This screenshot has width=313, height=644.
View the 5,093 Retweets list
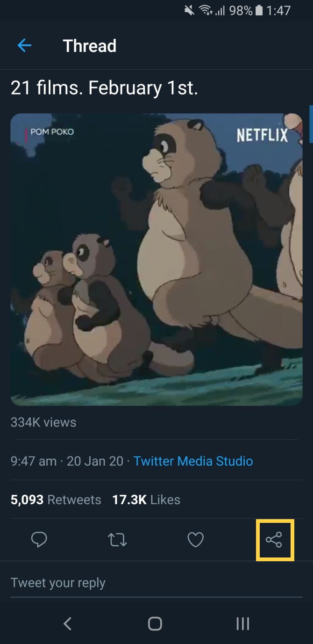coord(56,499)
